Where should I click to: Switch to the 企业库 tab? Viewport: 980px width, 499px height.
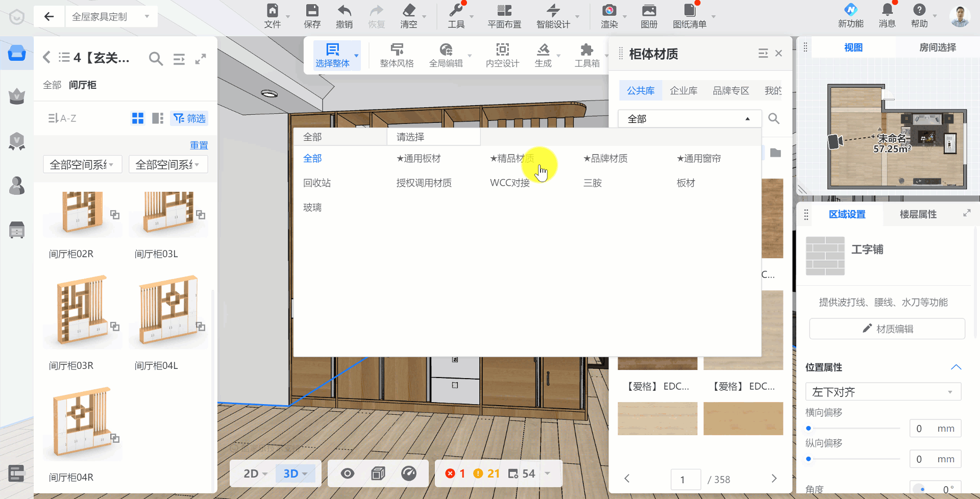(683, 91)
